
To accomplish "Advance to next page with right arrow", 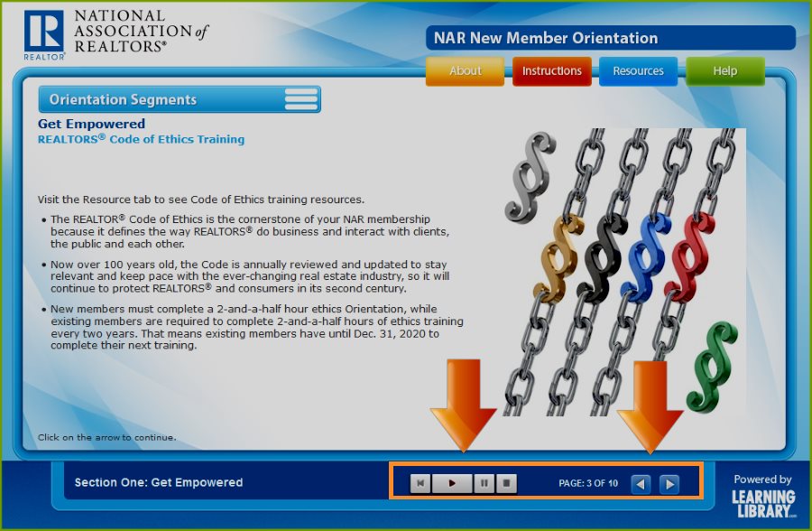I will pyautogui.click(x=669, y=484).
